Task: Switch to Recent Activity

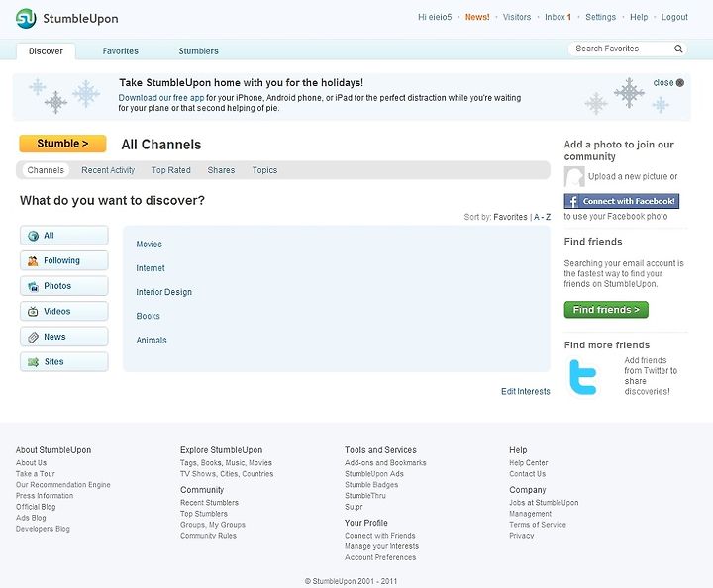Action: (108, 170)
